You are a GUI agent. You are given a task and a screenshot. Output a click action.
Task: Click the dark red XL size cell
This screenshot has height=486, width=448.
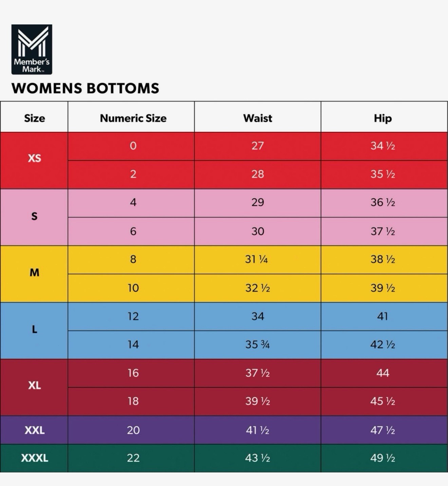click(x=34, y=386)
